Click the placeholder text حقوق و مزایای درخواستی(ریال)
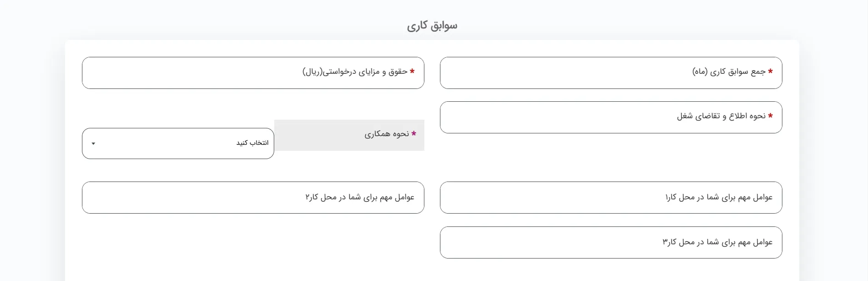The height and width of the screenshot is (281, 868). [355, 72]
